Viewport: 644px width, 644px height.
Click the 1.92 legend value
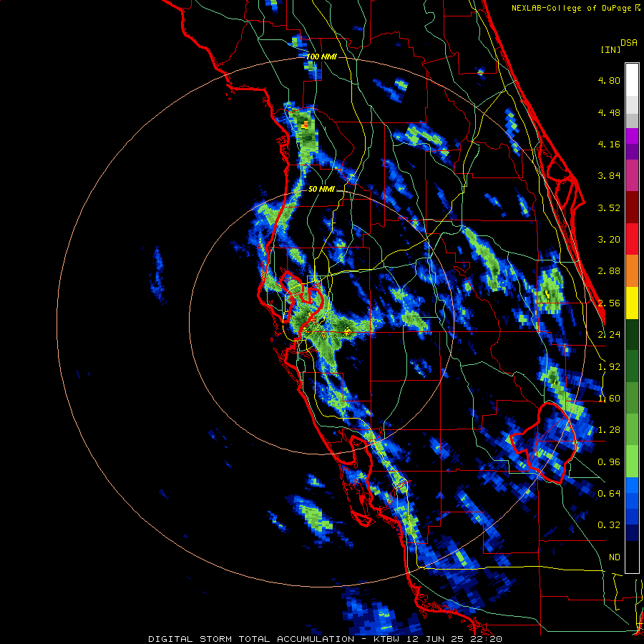pyautogui.click(x=609, y=367)
